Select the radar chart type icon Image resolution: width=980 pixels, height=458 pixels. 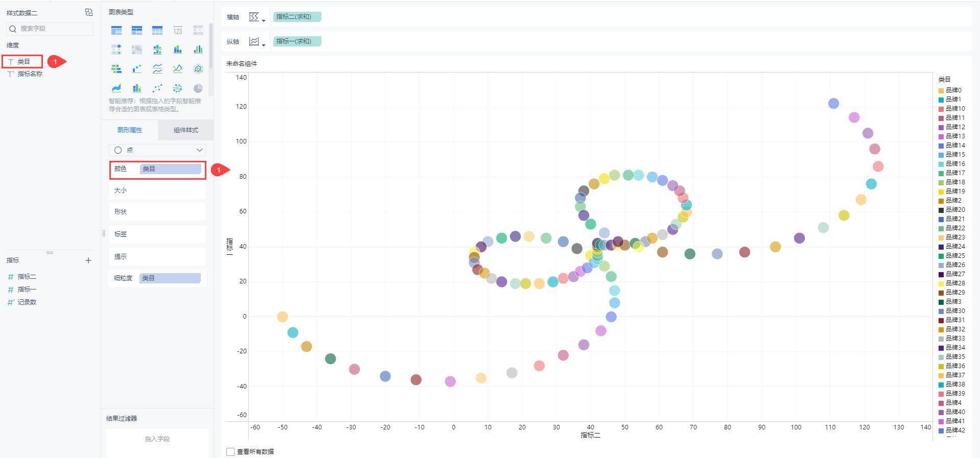click(198, 69)
